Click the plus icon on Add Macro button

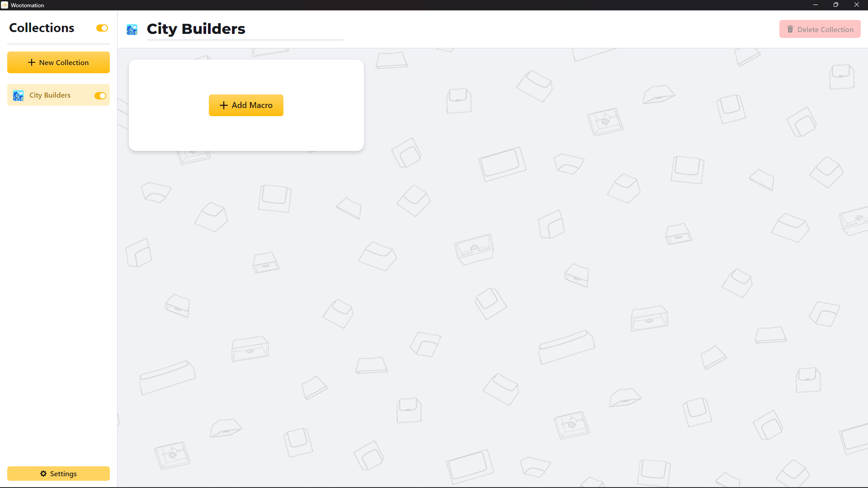tap(224, 105)
